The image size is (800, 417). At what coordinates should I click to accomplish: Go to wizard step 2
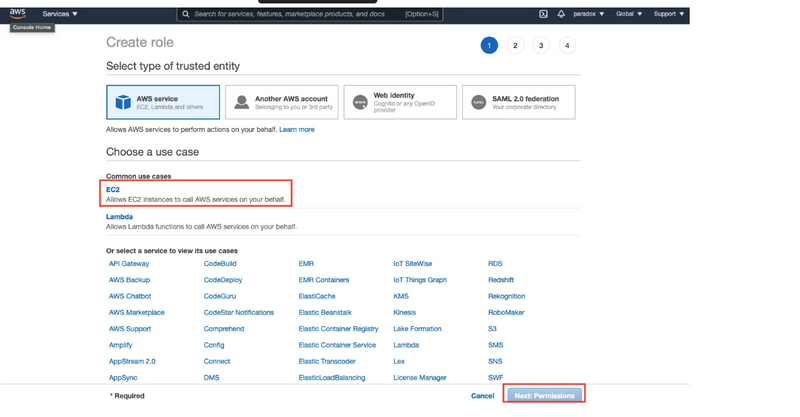point(515,45)
